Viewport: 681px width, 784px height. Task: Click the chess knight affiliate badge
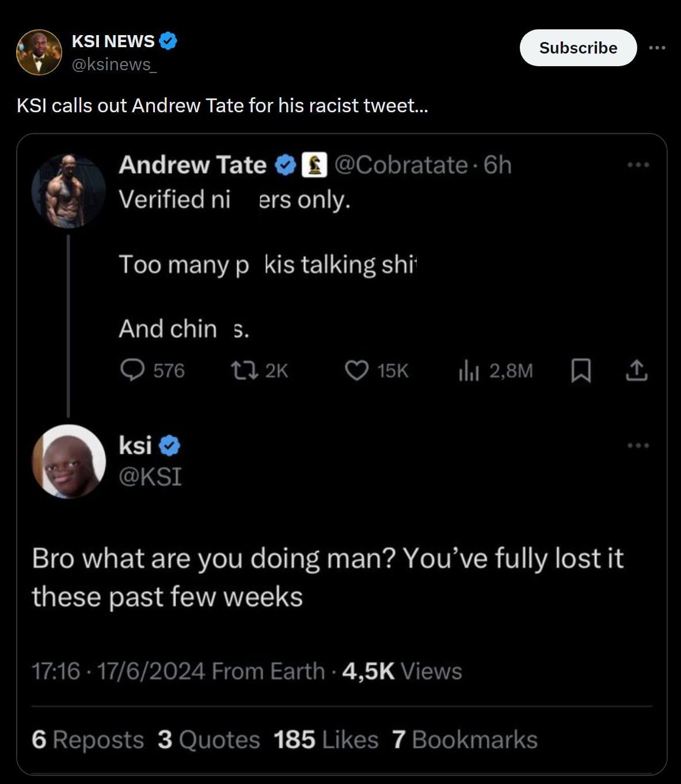point(314,165)
